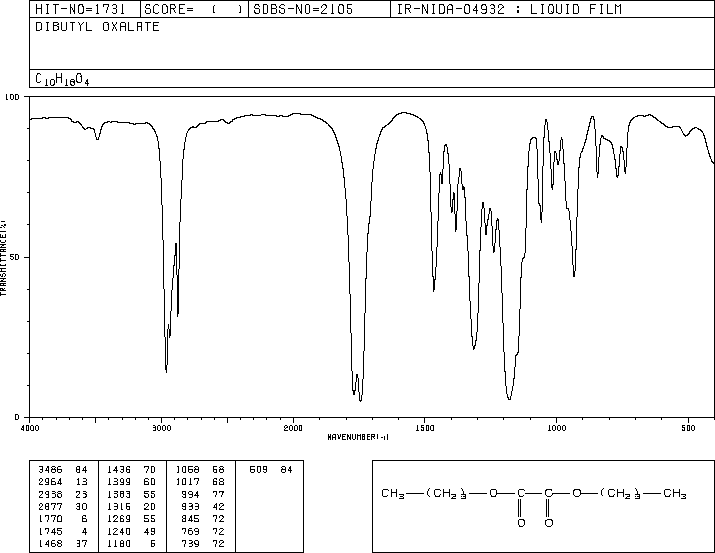The height and width of the screenshot is (553, 715).
Task: Click the 100 label on transmittance axis
Action: coord(12,97)
